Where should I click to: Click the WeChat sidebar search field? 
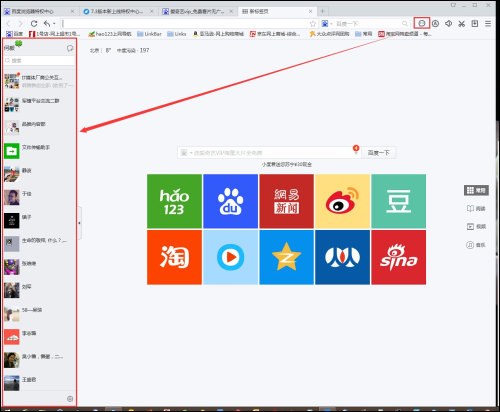(39, 60)
